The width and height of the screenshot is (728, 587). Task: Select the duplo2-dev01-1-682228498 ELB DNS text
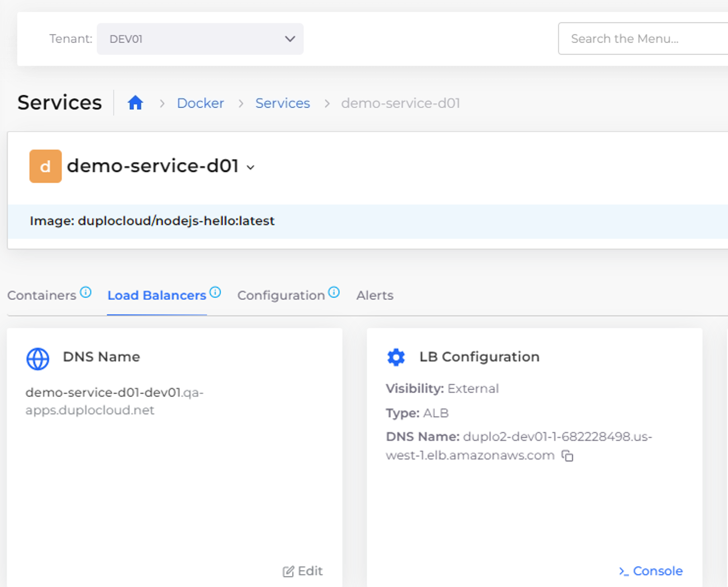click(x=519, y=446)
